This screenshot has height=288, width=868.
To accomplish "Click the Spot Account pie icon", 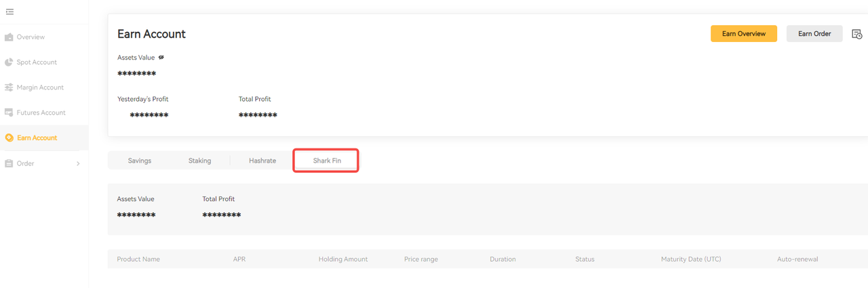I will (x=9, y=62).
